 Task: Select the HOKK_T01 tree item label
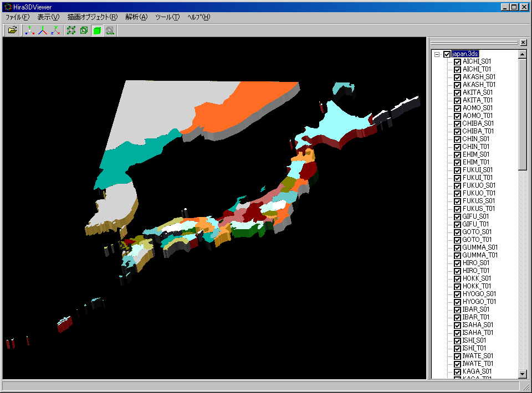(x=477, y=286)
